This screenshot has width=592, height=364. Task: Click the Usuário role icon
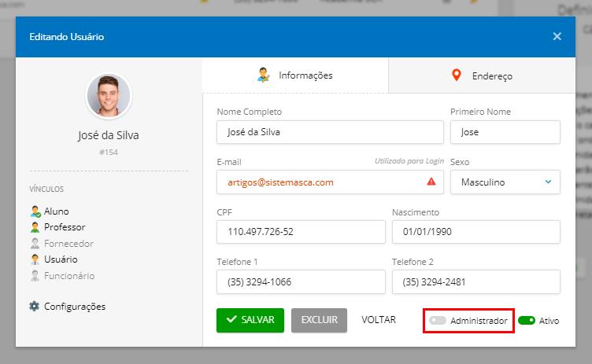click(x=35, y=259)
